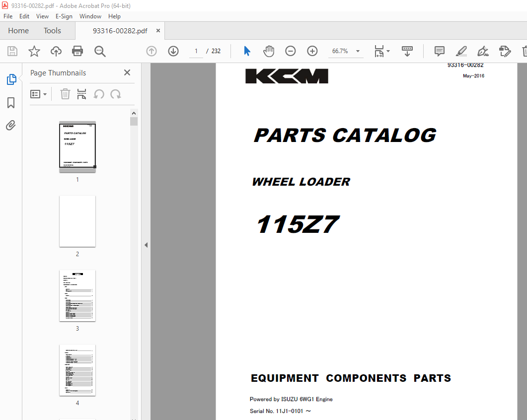
Task: Zoom out with the minus icon
Action: pos(291,51)
